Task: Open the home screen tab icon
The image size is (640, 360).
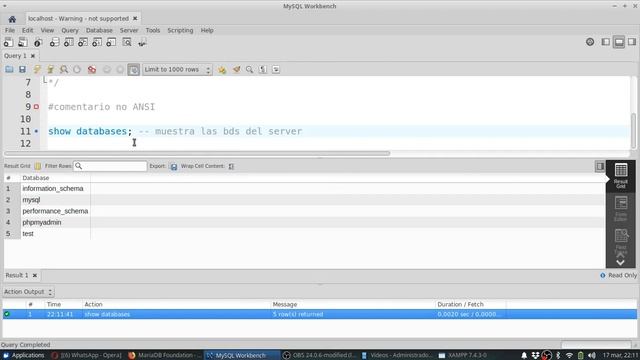Action: 12,19
